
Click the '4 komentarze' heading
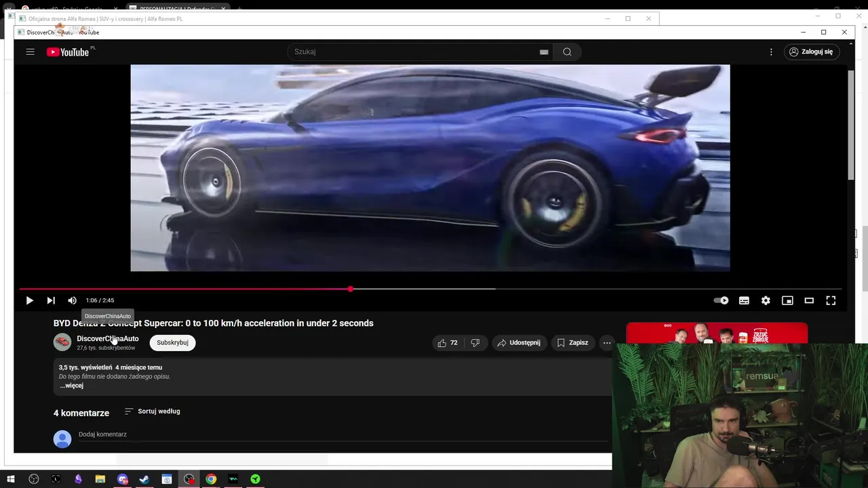click(x=81, y=413)
